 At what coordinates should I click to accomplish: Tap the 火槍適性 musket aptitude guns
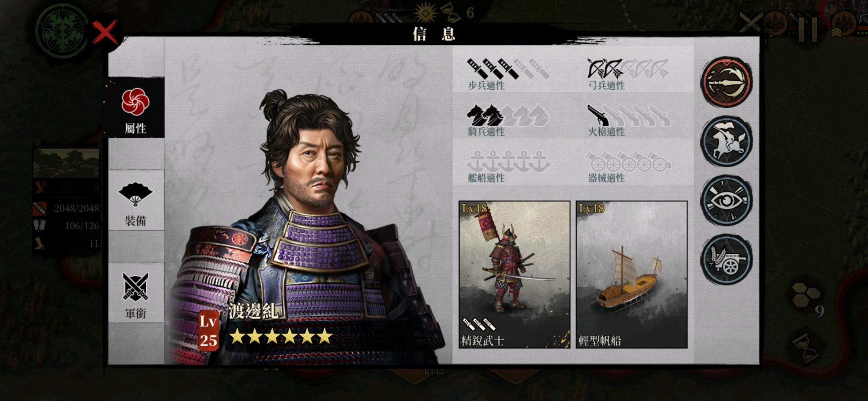629,115
